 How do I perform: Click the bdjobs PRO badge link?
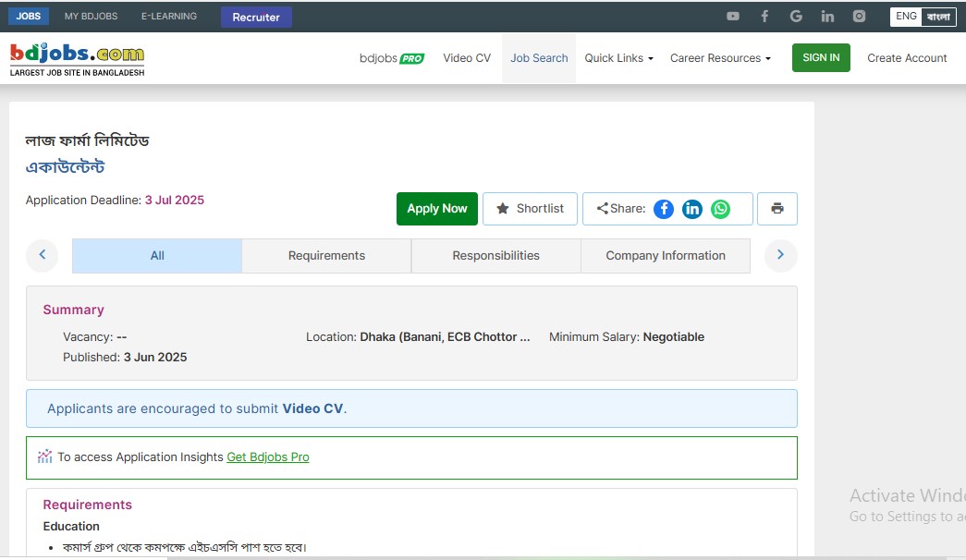click(x=392, y=58)
